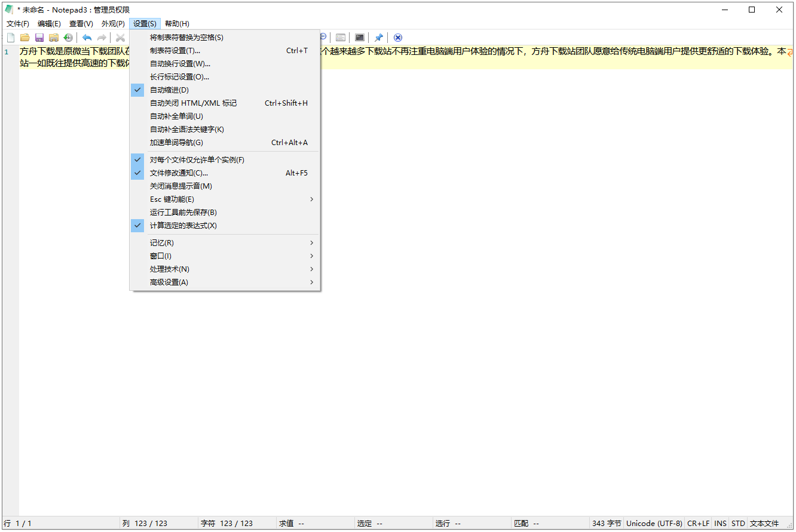The height and width of the screenshot is (532, 796).
Task: Open a file using the Open folder icon
Action: tap(25, 37)
